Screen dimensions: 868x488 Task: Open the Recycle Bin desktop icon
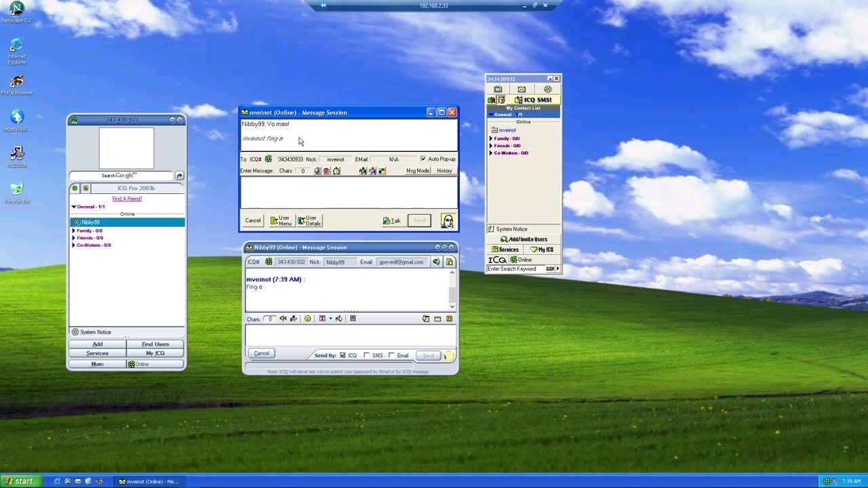17,192
